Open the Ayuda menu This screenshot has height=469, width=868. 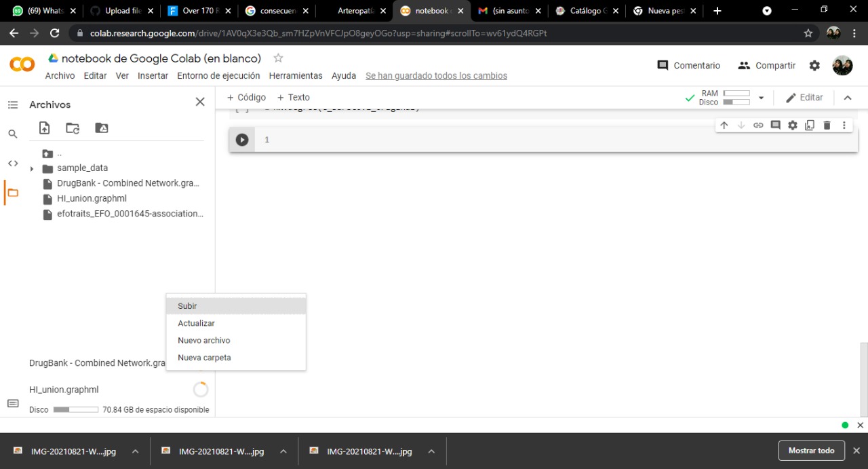344,76
